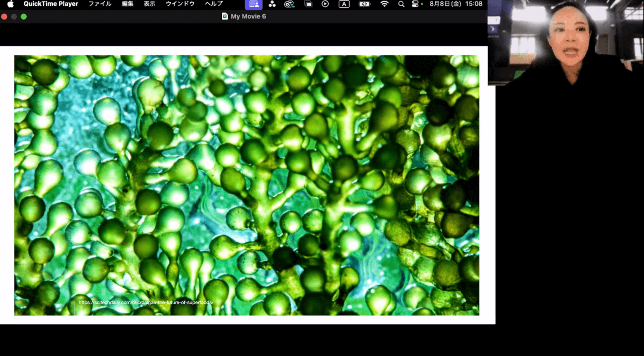Click the overlapping windows menu bar icon
This screenshot has width=644, height=356.
pyautogui.click(x=308, y=4)
